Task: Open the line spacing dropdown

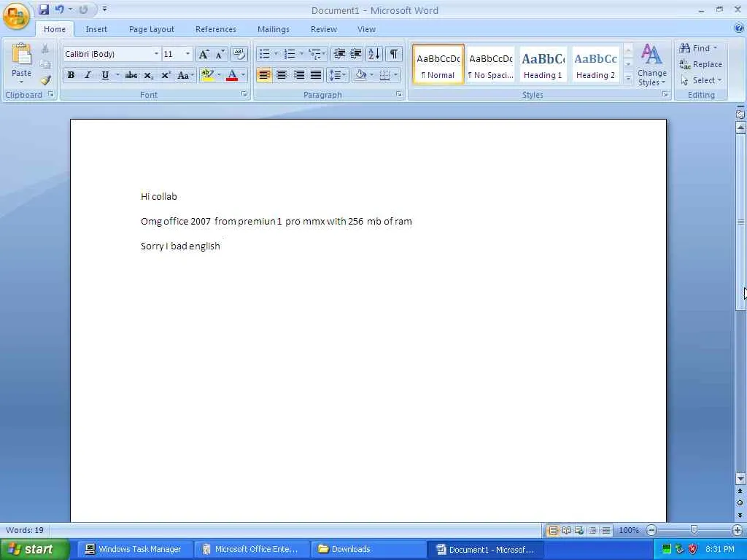Action: click(x=337, y=75)
